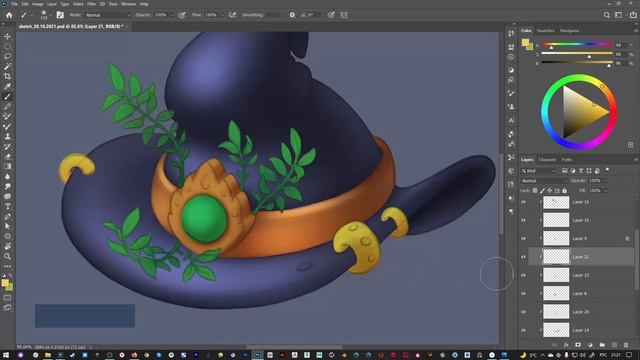The image size is (640, 360).
Task: Select the Move tool
Action: tap(7, 36)
